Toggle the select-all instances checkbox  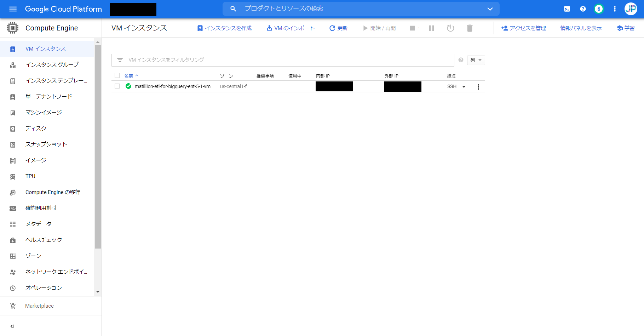(x=117, y=75)
